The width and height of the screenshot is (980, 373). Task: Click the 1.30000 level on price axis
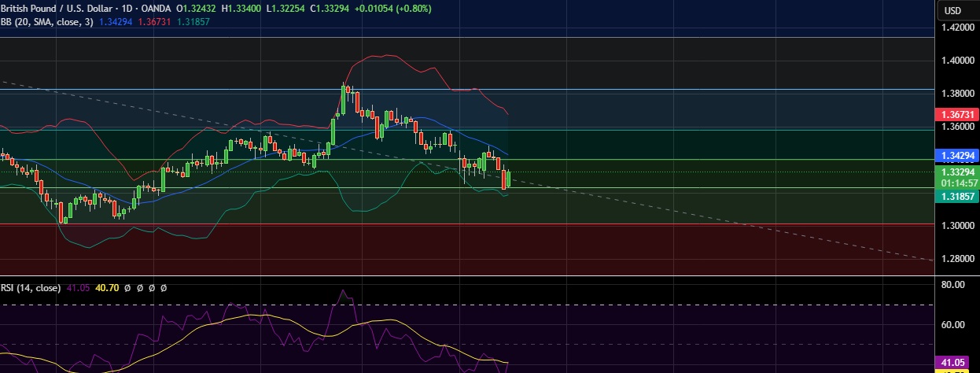coord(958,226)
